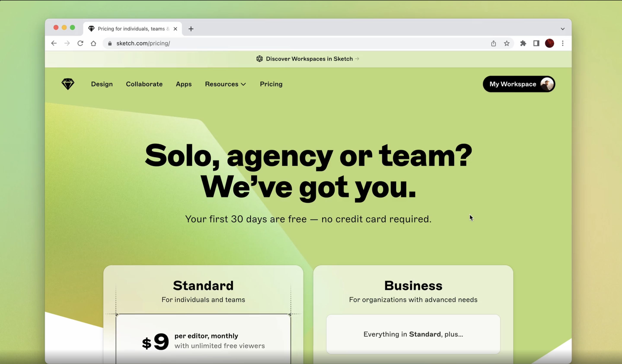
Task: Select the Design navigation menu item
Action: click(101, 84)
